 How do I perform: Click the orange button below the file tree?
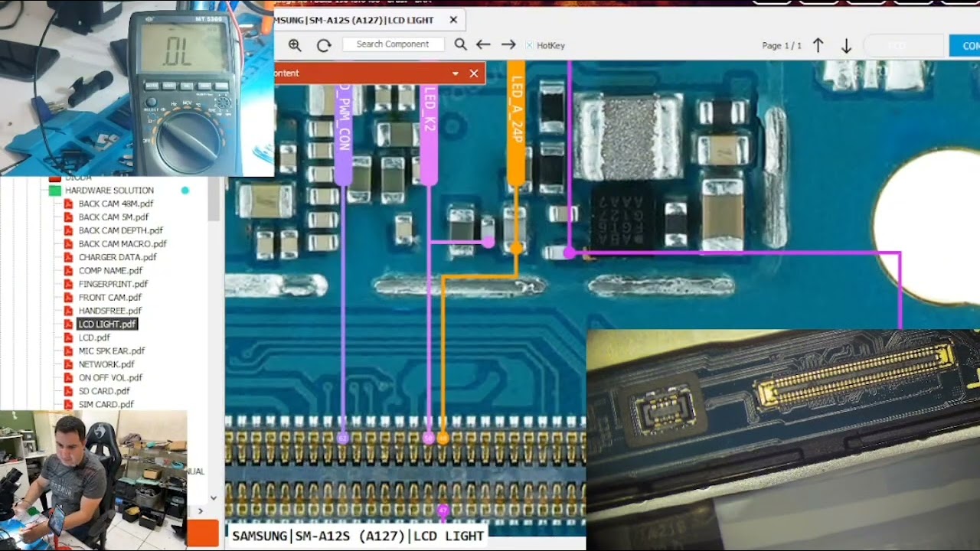(x=203, y=533)
